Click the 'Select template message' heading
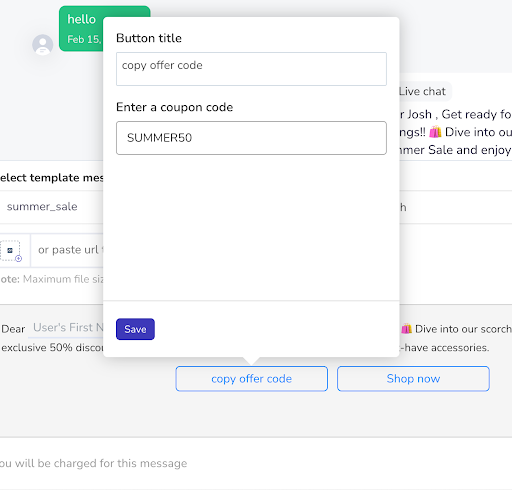 tap(52, 178)
